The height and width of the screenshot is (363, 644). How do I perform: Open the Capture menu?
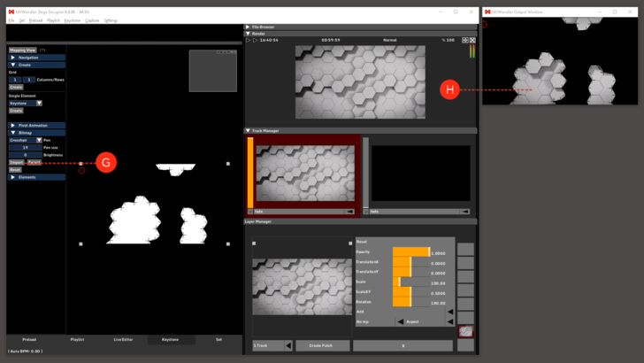92,20
